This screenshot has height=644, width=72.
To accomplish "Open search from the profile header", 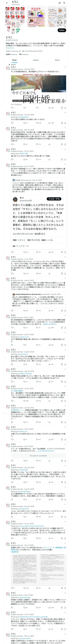I will pyautogui.click(x=64, y=3).
